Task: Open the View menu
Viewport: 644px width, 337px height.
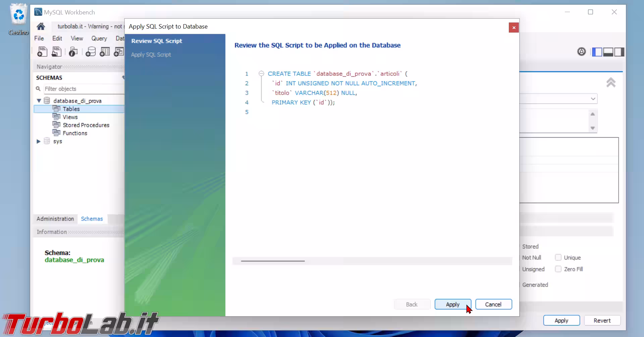Action: click(77, 38)
